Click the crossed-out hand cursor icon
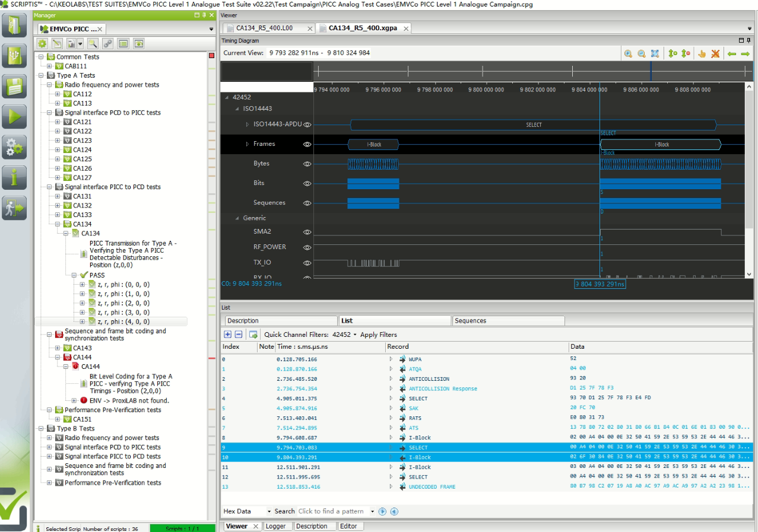The width and height of the screenshot is (758, 532). 715,53
